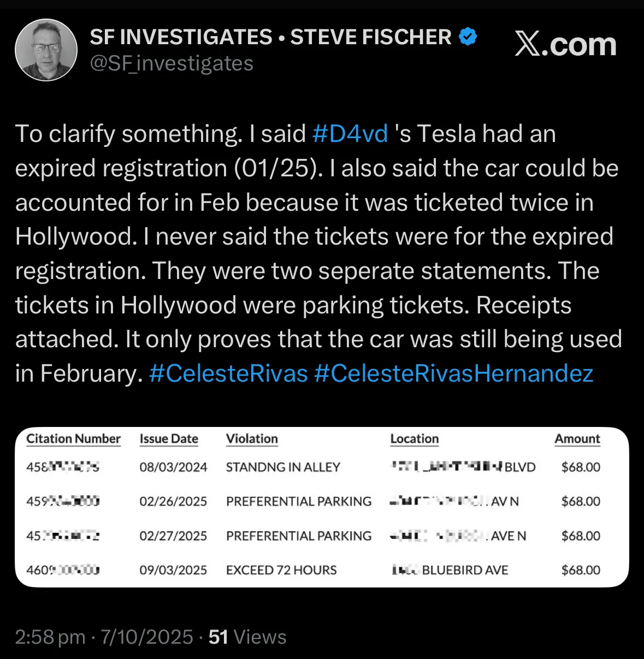The width and height of the screenshot is (644, 659).
Task: Select the Location column header
Action: (x=414, y=439)
